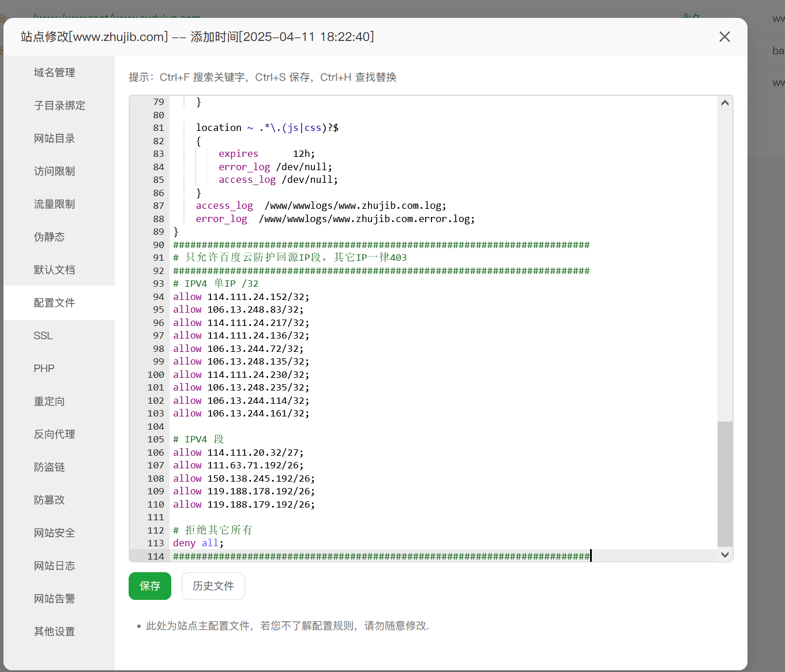Open 防篡改 tab
This screenshot has width=785, height=672.
(50, 500)
